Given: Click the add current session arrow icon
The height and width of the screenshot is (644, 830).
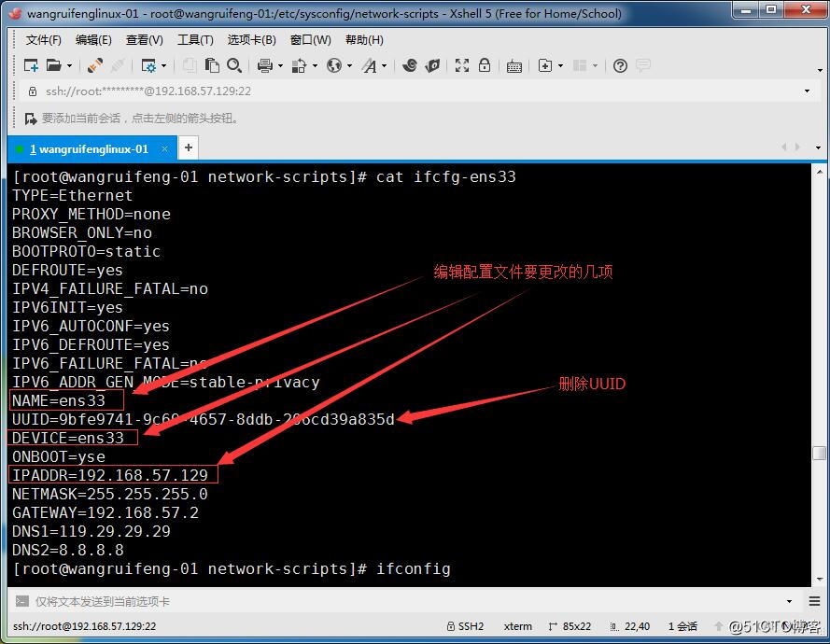Looking at the screenshot, I should 31,119.
